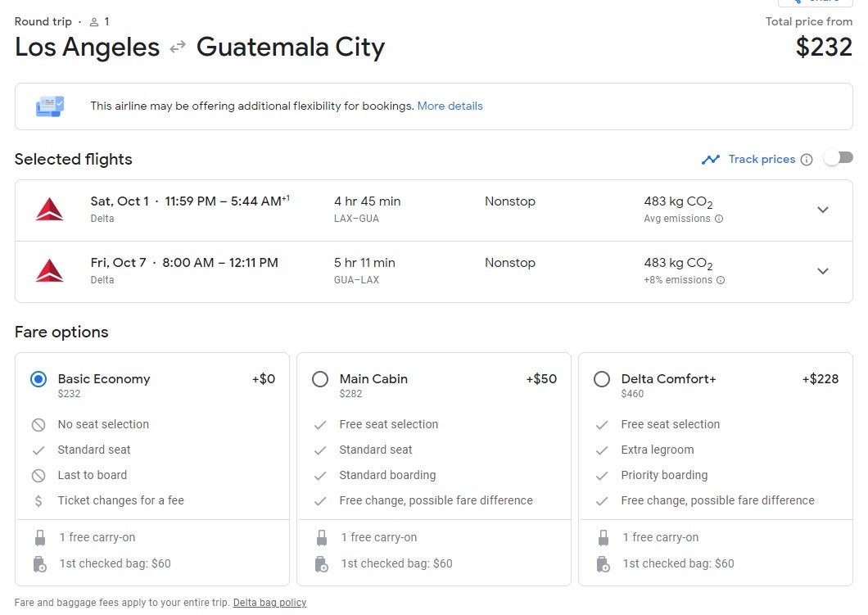
Task: Click the Track prices label
Action: click(762, 160)
